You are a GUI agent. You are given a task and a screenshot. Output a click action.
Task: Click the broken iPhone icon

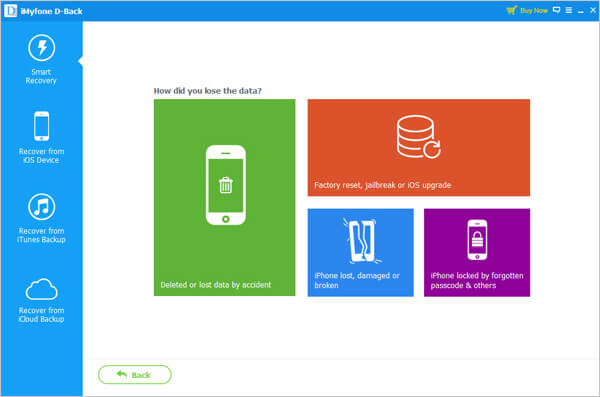click(x=361, y=240)
